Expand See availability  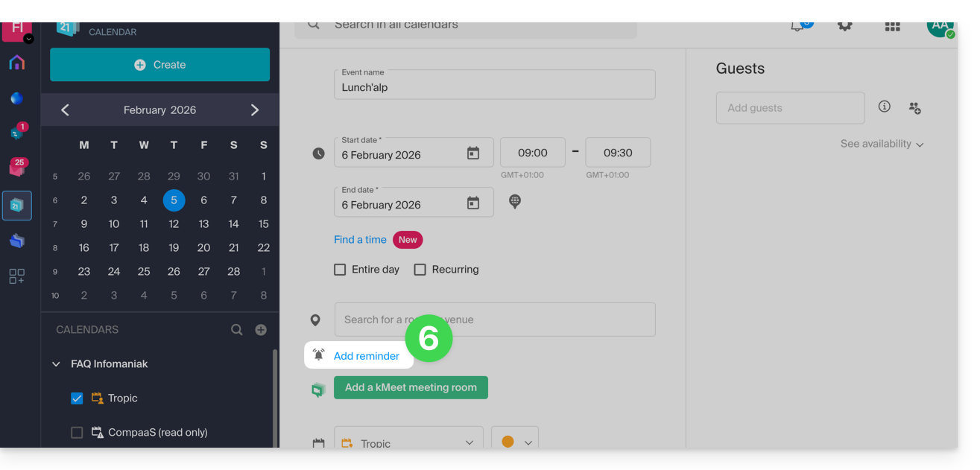click(x=882, y=144)
